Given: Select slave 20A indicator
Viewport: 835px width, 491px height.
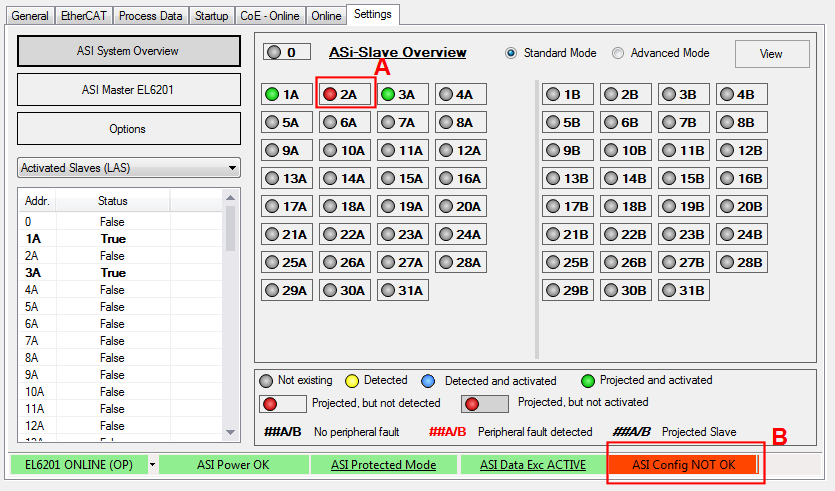Looking at the screenshot, I should pyautogui.click(x=461, y=206).
